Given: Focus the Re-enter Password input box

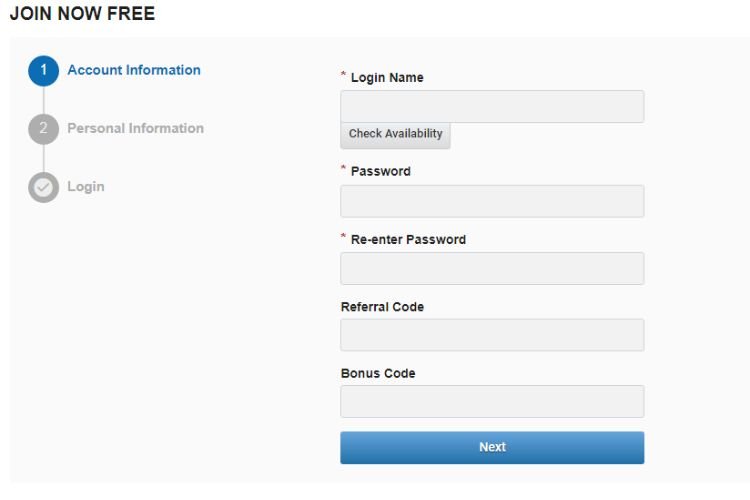Looking at the screenshot, I should click(492, 268).
